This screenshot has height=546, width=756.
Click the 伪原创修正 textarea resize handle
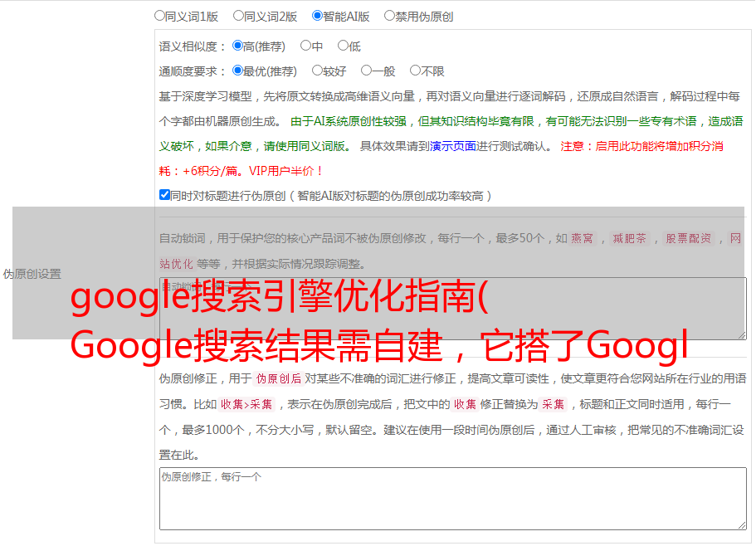tap(742, 525)
